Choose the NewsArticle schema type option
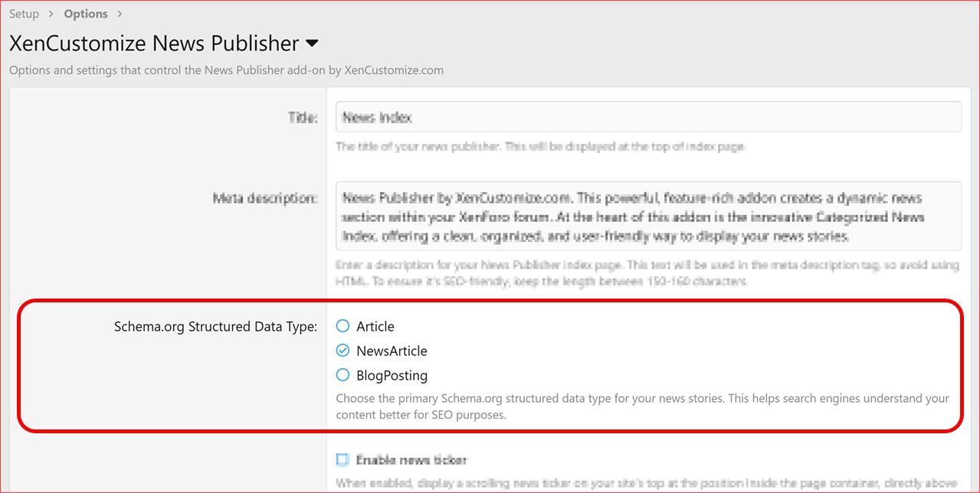This screenshot has width=980, height=493. [x=343, y=351]
